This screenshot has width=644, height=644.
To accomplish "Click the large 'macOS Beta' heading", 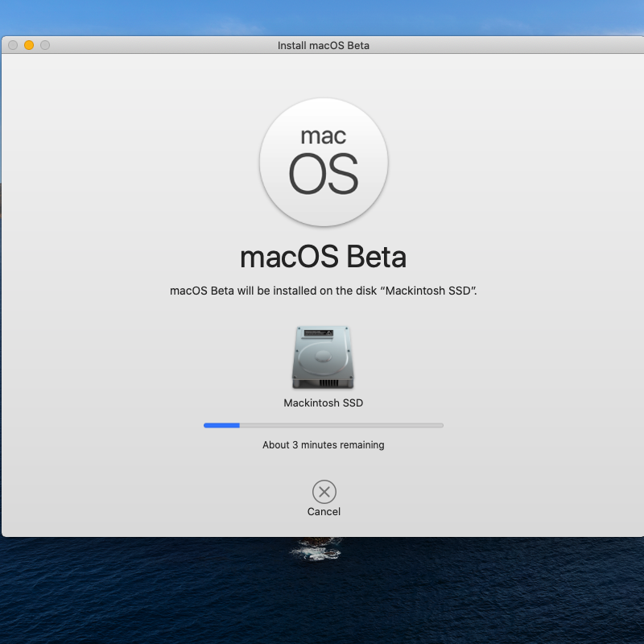I will point(324,257).
